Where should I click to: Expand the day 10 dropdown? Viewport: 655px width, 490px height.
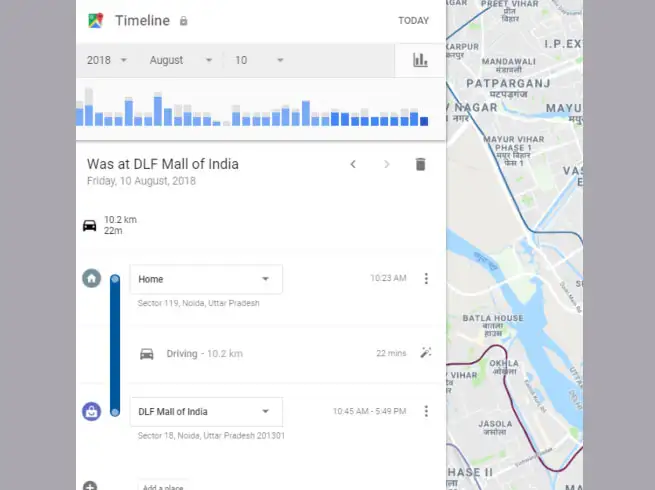259,60
